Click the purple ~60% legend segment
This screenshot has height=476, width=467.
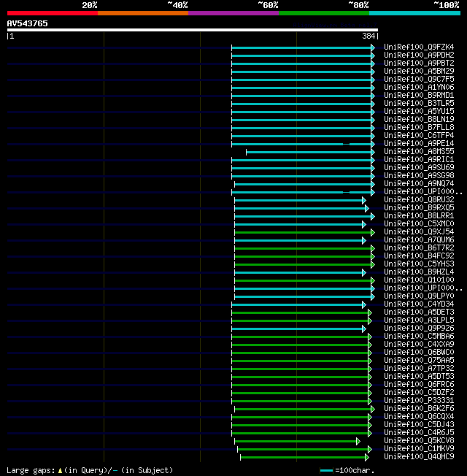coord(233,13)
